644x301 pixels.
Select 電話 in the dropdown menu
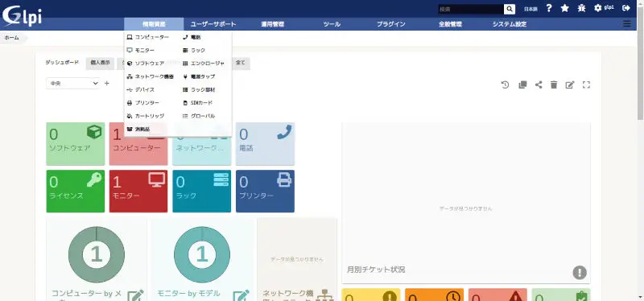pos(192,37)
